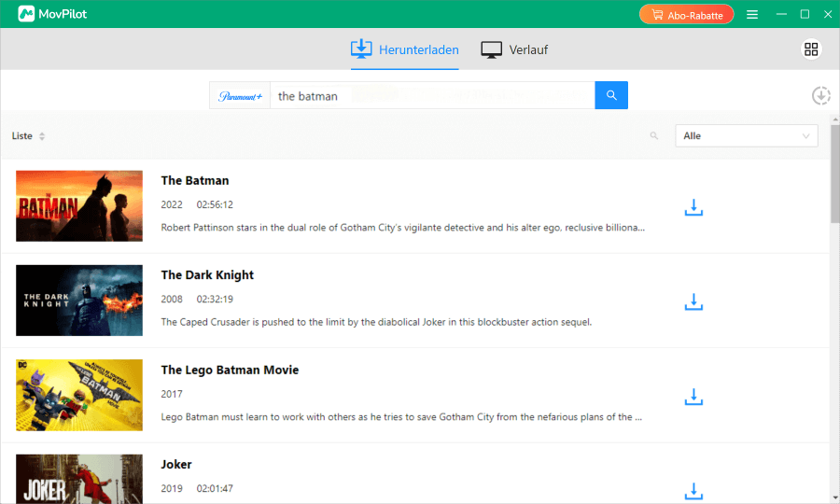
Task: Download The Lego Batman Movie
Action: pyautogui.click(x=693, y=397)
